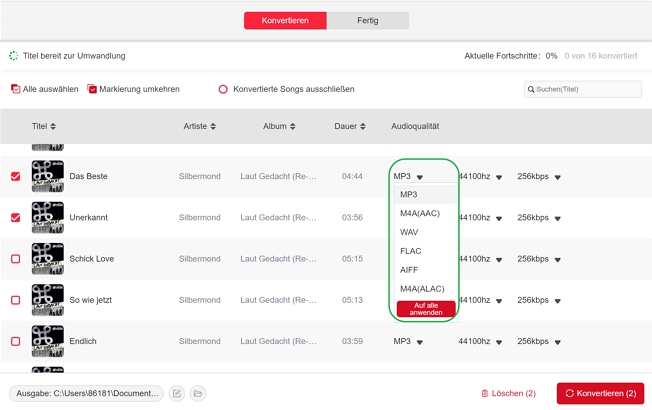This screenshot has width=652, height=410.
Task: Click the edit output path icon
Action: pyautogui.click(x=177, y=394)
